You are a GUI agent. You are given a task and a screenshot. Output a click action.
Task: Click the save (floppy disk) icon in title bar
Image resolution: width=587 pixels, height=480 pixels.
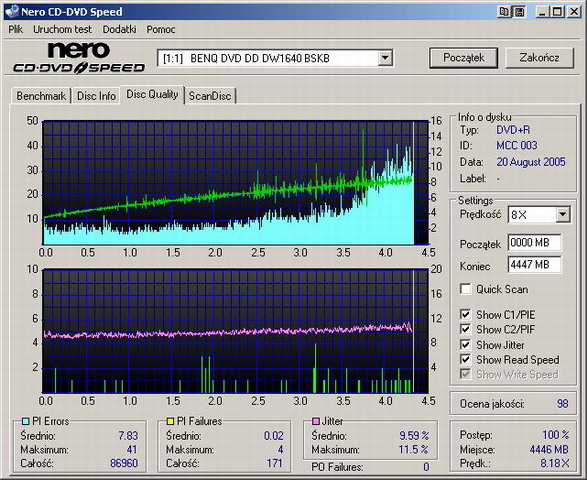[519, 12]
